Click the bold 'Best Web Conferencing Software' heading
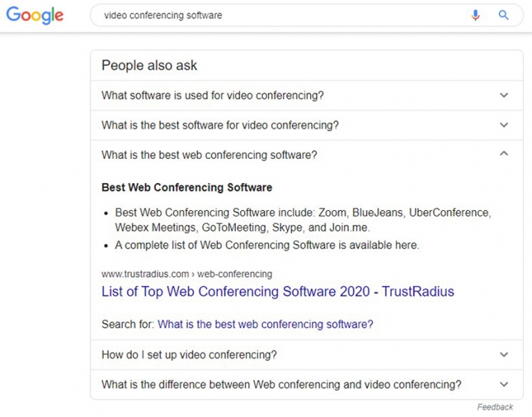The height and width of the screenshot is (417, 532). pyautogui.click(x=187, y=187)
